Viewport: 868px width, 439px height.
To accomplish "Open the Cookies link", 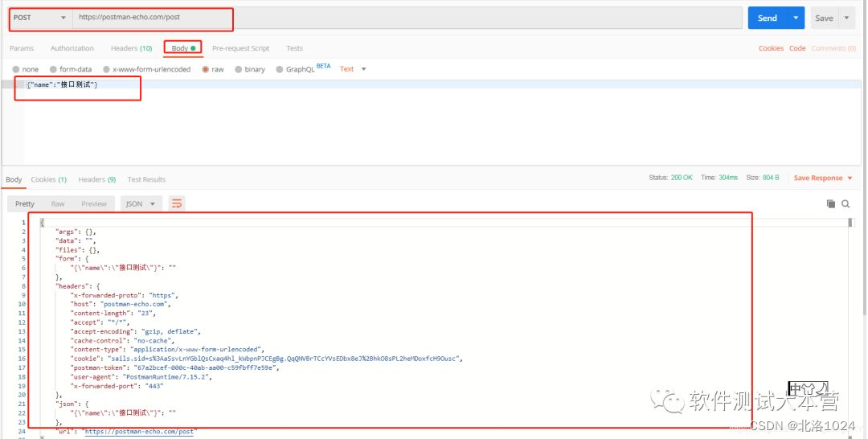I will pyautogui.click(x=771, y=48).
